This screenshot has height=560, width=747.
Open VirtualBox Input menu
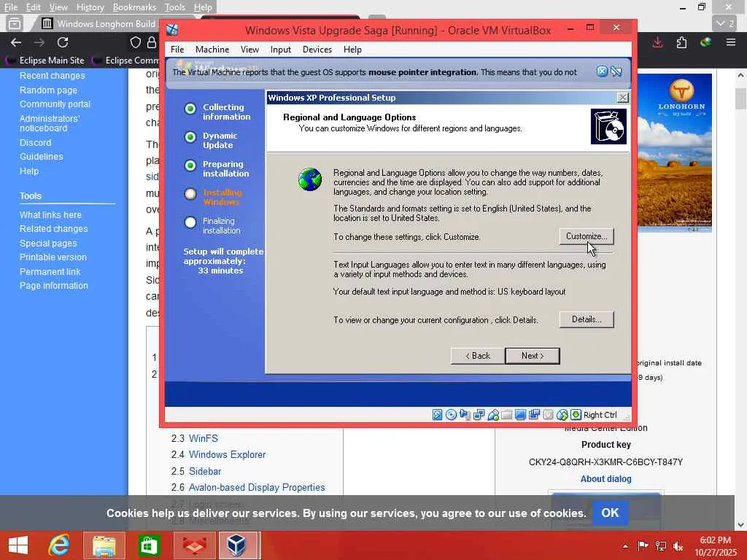(x=281, y=50)
